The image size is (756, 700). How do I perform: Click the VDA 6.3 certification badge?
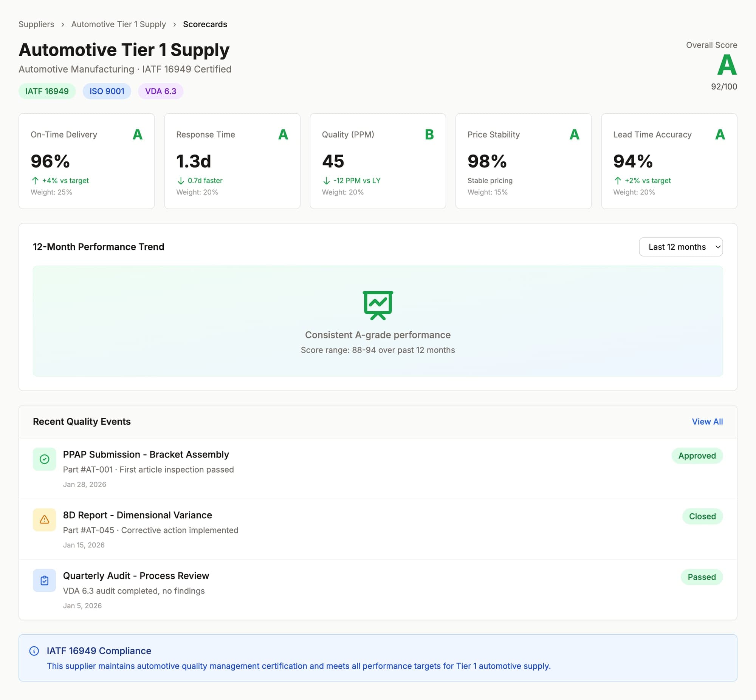[160, 91]
